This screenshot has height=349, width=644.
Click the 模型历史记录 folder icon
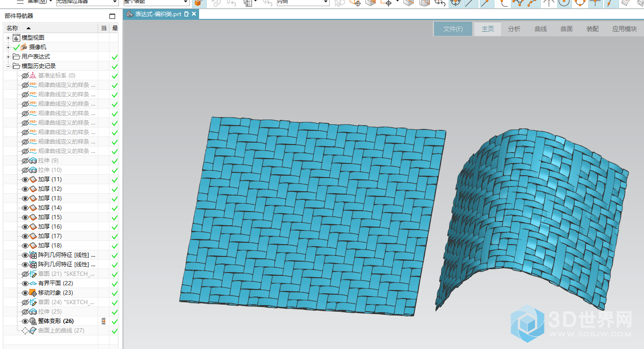click(17, 66)
